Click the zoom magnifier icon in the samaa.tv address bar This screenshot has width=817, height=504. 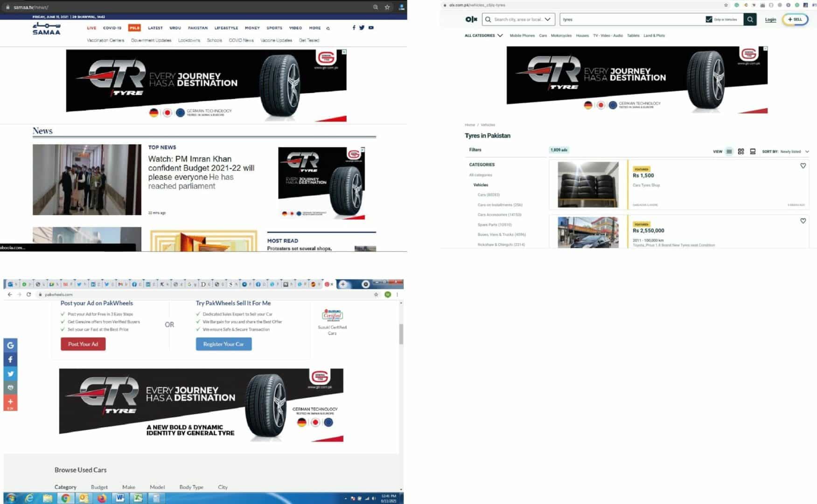[x=375, y=7]
